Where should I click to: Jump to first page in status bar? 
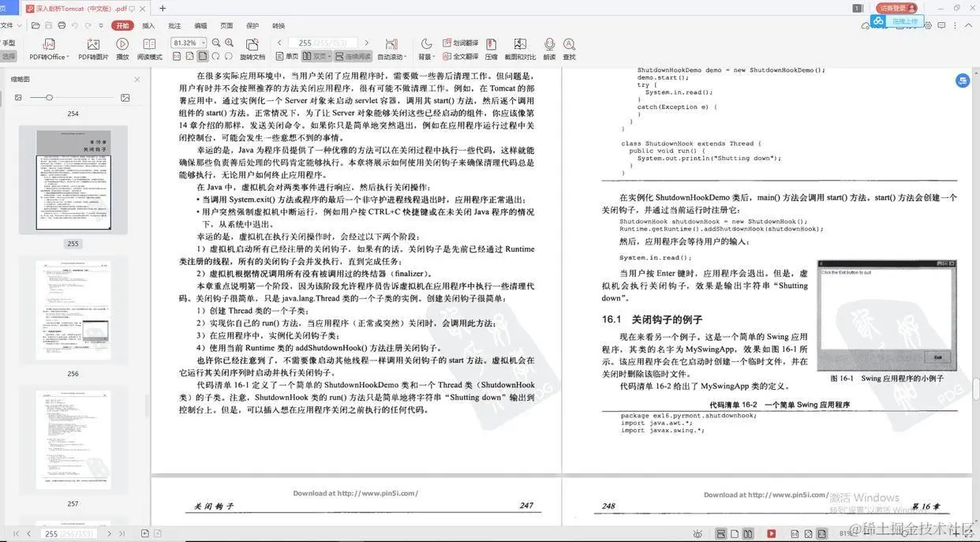click(x=17, y=533)
